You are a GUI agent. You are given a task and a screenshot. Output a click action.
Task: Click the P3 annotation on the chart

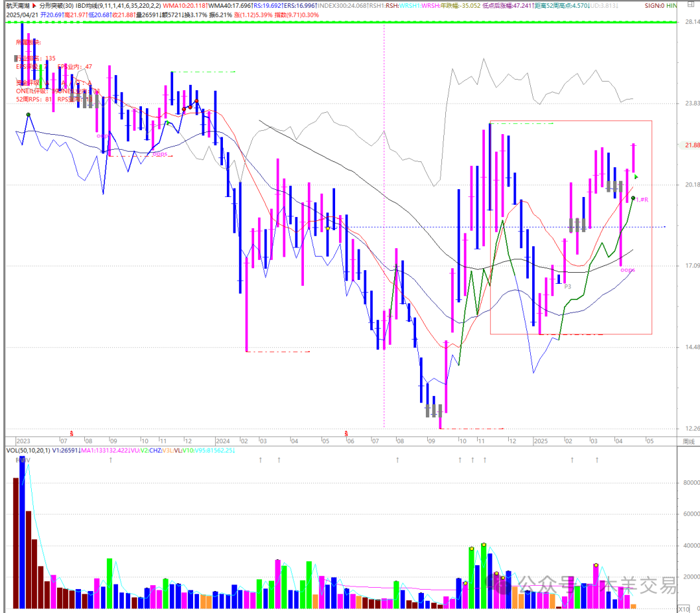(567, 286)
